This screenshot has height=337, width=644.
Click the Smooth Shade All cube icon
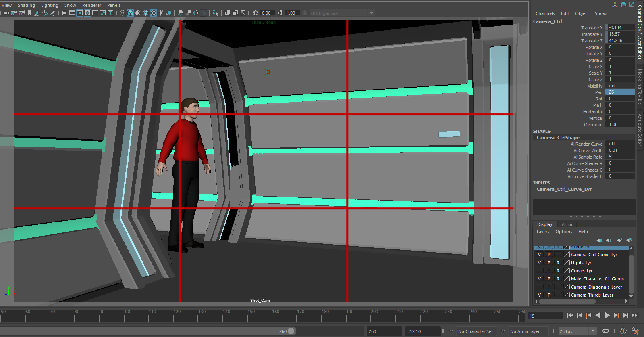point(130,13)
